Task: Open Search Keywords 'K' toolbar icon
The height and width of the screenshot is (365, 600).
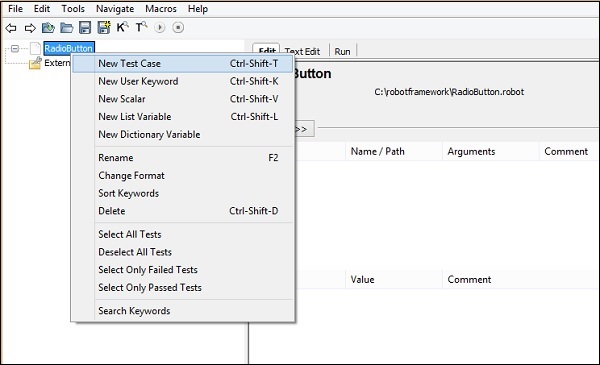Action: click(x=122, y=27)
